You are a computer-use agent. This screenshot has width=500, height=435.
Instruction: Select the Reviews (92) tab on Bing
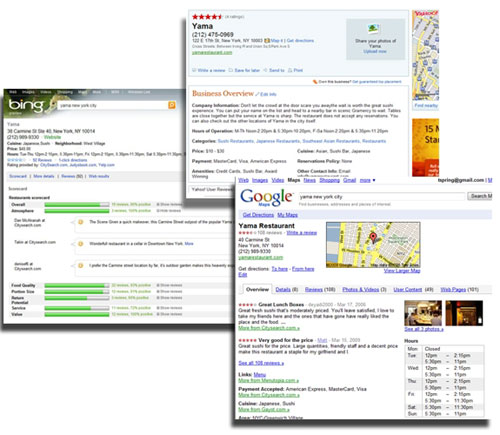pos(72,176)
